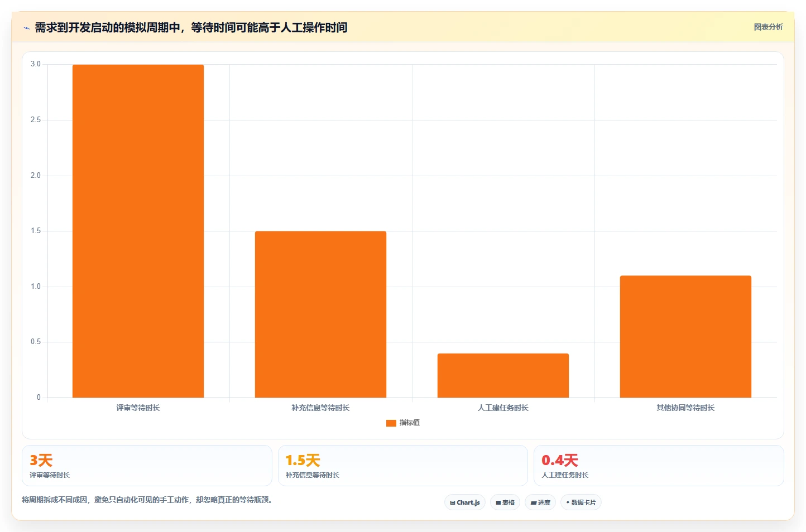The height and width of the screenshot is (532, 806).
Task: Open the 1.5天 补充信息等待时长 stat card
Action: [x=403, y=466]
